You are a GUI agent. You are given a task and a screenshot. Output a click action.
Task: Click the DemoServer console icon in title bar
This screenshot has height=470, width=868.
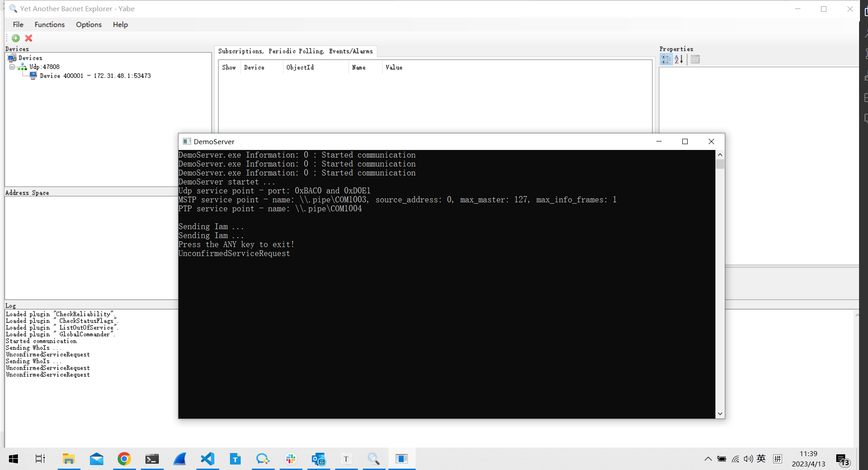187,141
